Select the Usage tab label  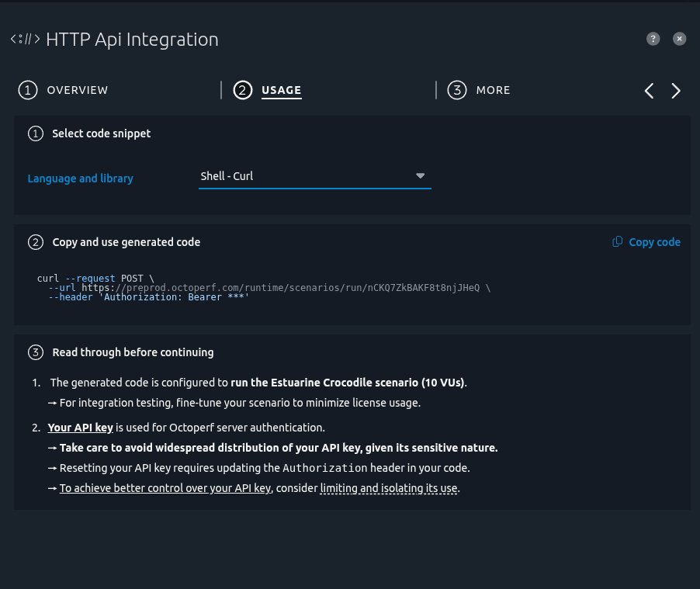[x=281, y=90]
